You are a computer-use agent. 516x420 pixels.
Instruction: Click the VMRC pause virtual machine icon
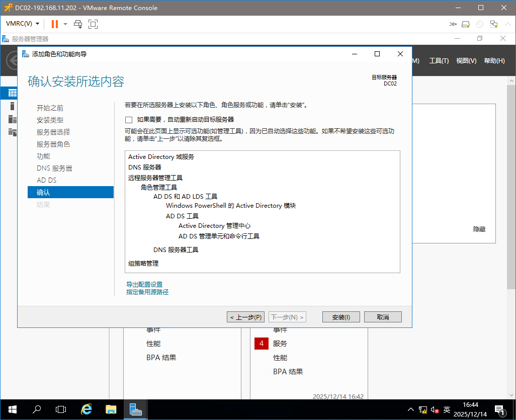(55, 24)
